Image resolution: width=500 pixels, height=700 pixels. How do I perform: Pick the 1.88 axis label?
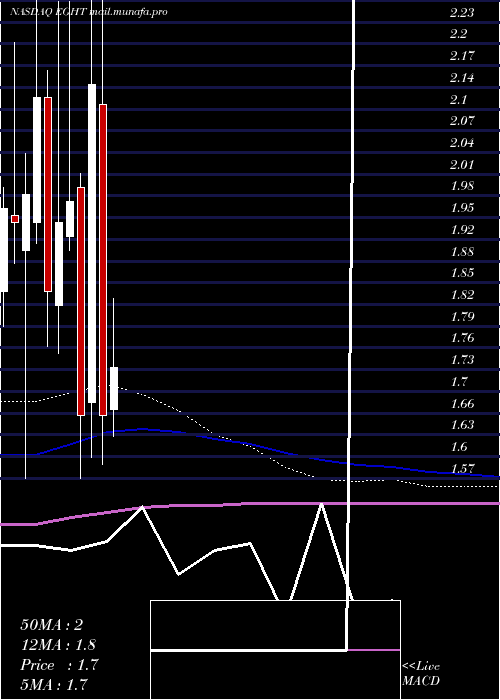[x=462, y=252]
